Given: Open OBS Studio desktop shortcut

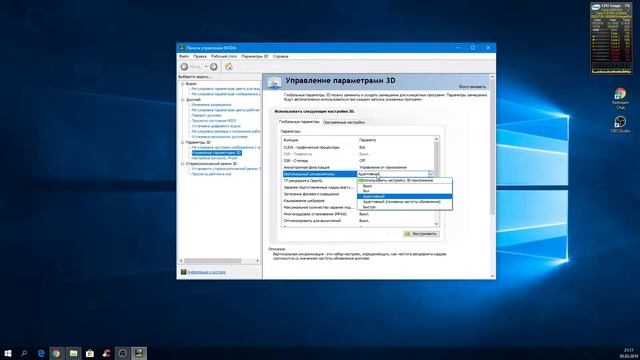Looking at the screenshot, I should pyautogui.click(x=620, y=124).
